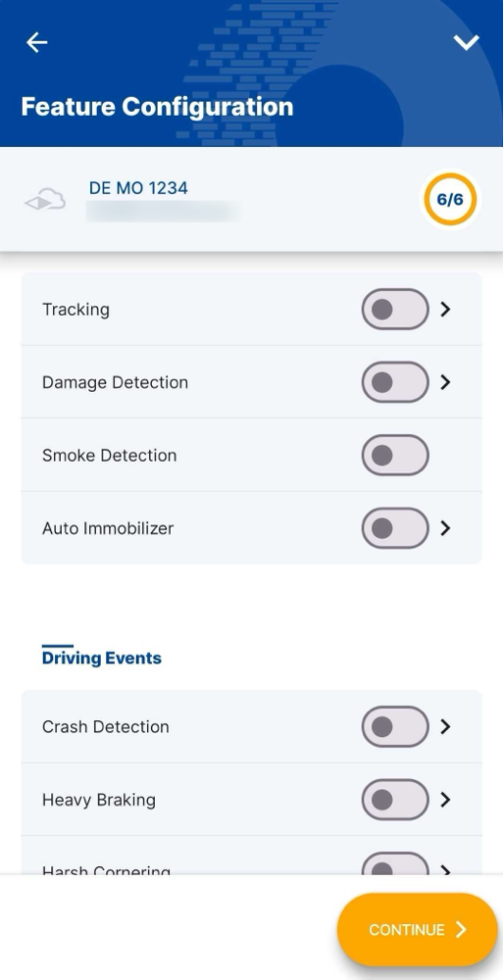Expand Damage Detection details chevron
Image resolution: width=503 pixels, height=980 pixels.
[x=445, y=382]
